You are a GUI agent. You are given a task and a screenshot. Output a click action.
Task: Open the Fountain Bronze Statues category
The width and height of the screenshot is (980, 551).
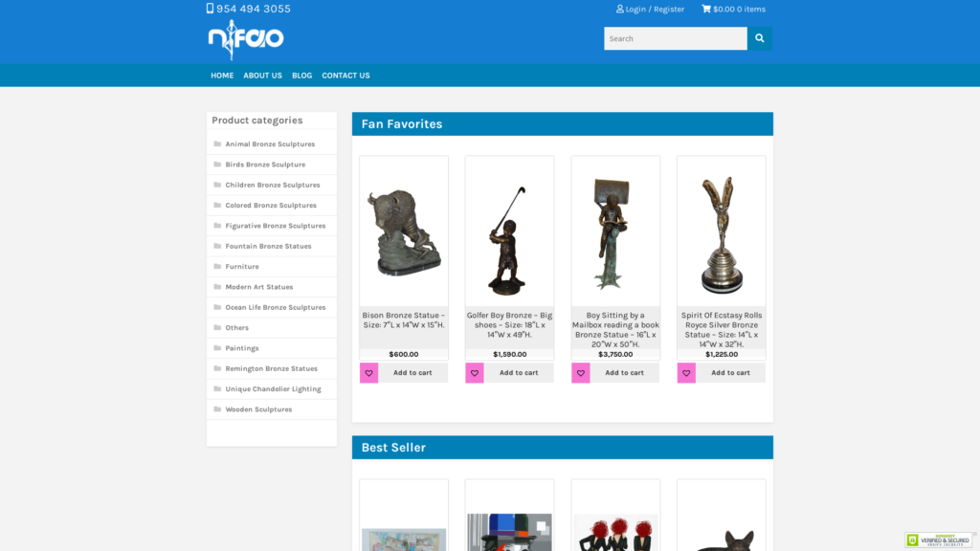click(268, 246)
